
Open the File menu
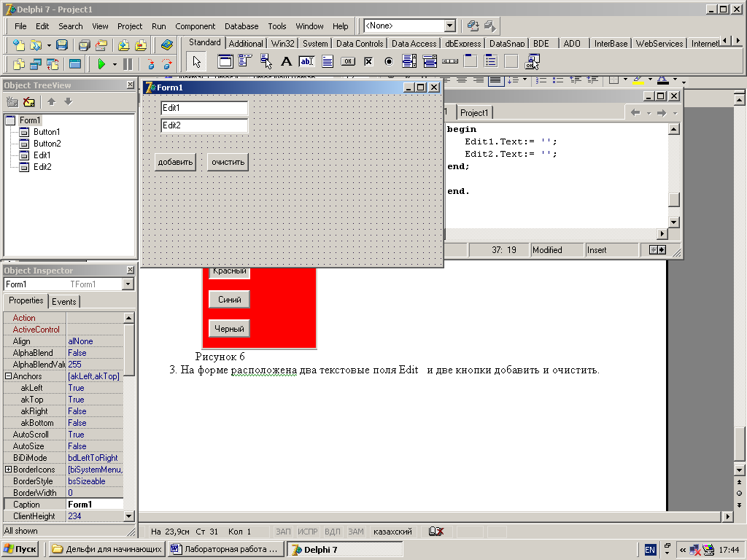20,26
